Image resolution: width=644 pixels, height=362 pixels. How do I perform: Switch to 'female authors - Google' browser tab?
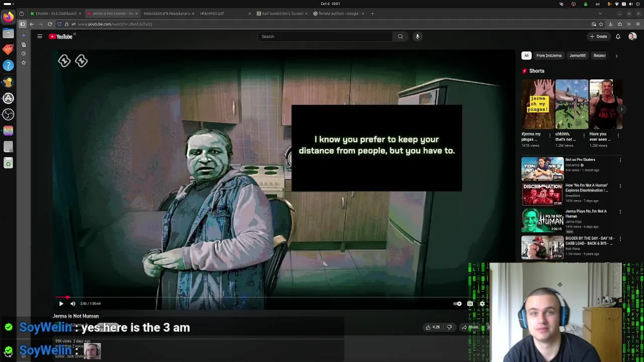[x=338, y=14]
